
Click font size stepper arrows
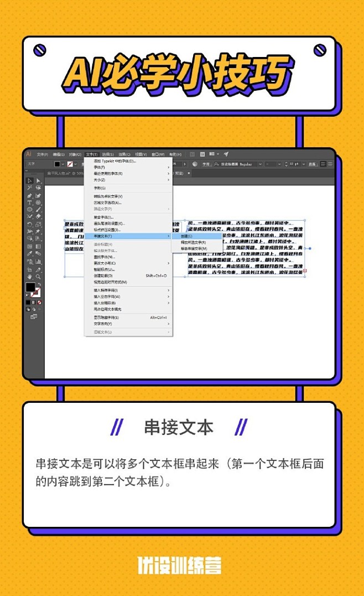click(x=286, y=164)
